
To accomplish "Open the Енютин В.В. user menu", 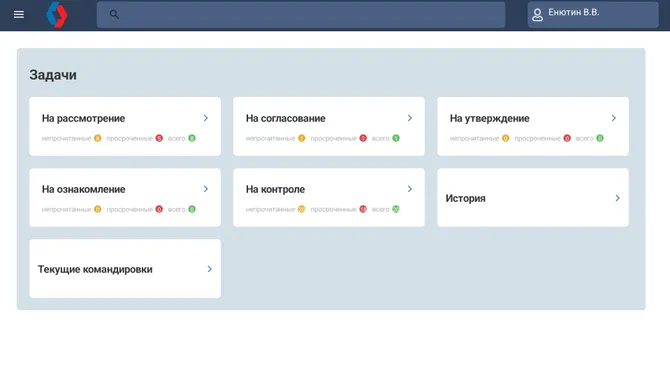I will (593, 15).
